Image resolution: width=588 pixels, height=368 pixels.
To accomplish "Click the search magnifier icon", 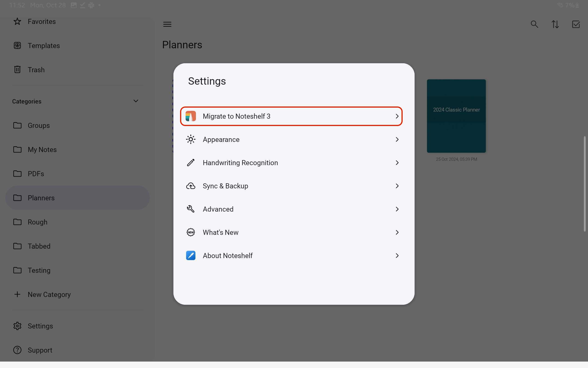I will (534, 24).
